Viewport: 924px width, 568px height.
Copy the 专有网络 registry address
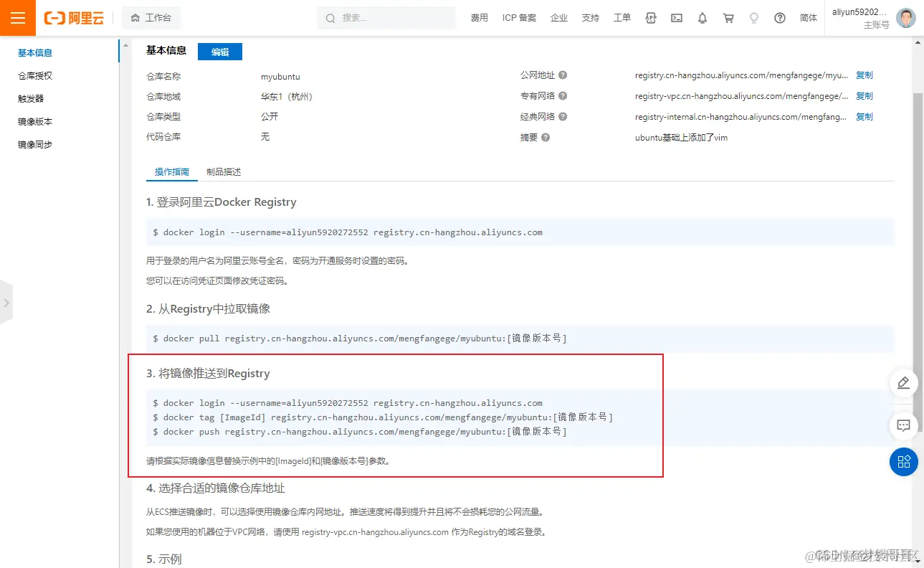pos(865,96)
